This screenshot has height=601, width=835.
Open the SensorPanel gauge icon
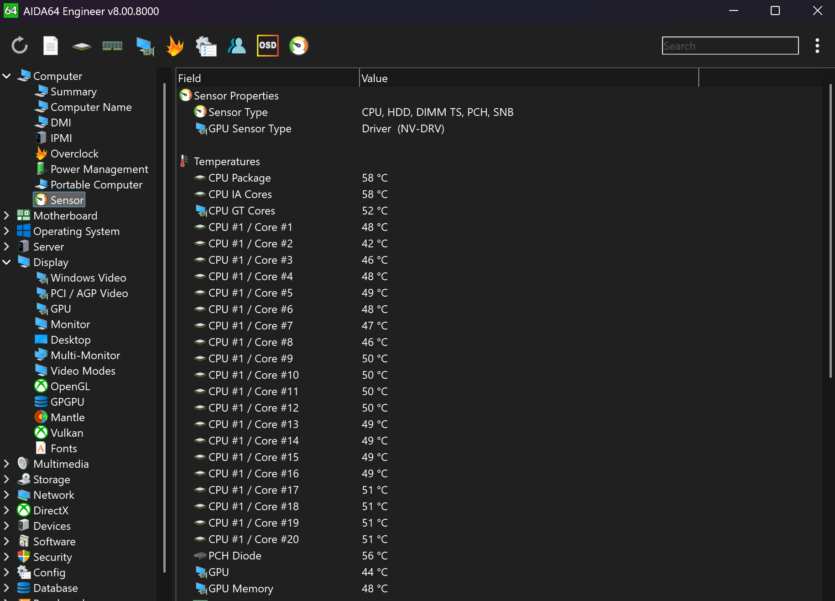[299, 46]
